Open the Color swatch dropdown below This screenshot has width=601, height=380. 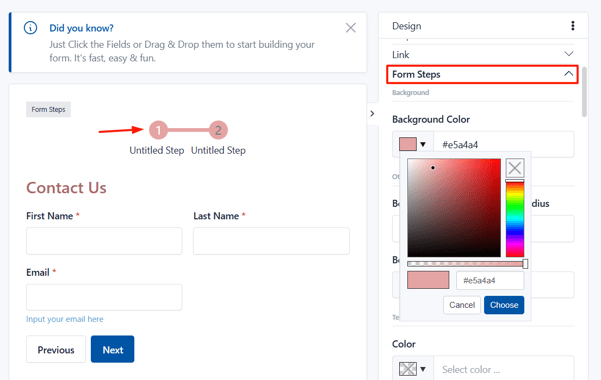point(413,369)
